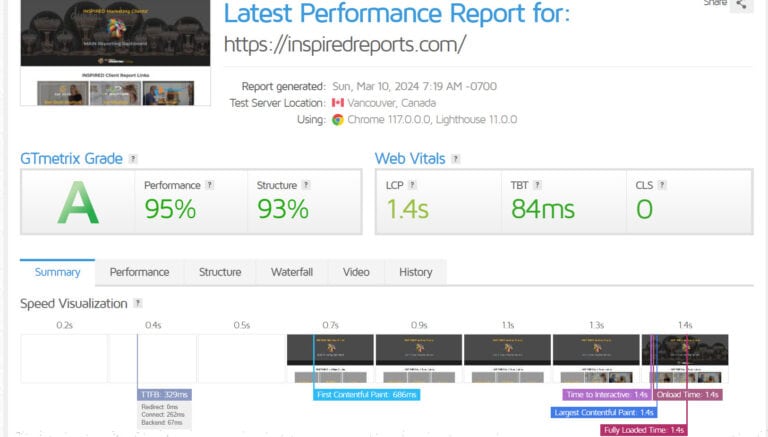Click the 0.7s filmstrip frame
This screenshot has height=437, width=768.
click(x=330, y=359)
